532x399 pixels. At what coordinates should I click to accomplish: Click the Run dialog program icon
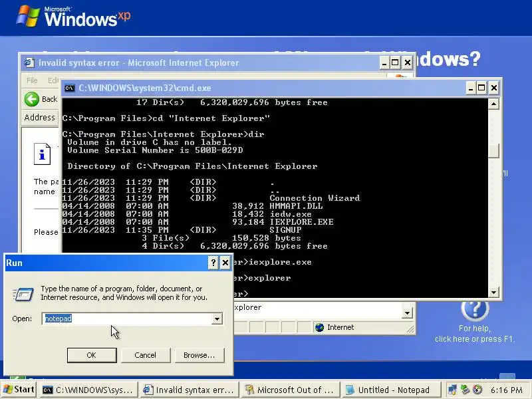[x=23, y=294]
